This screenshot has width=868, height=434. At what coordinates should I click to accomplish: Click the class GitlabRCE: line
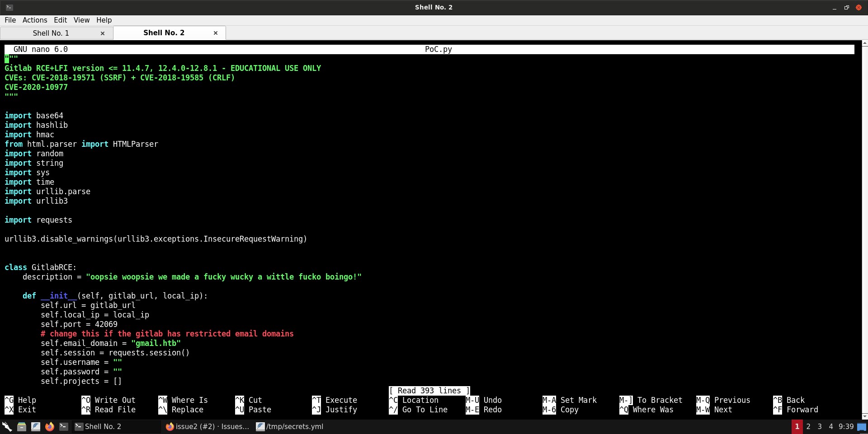click(x=41, y=267)
